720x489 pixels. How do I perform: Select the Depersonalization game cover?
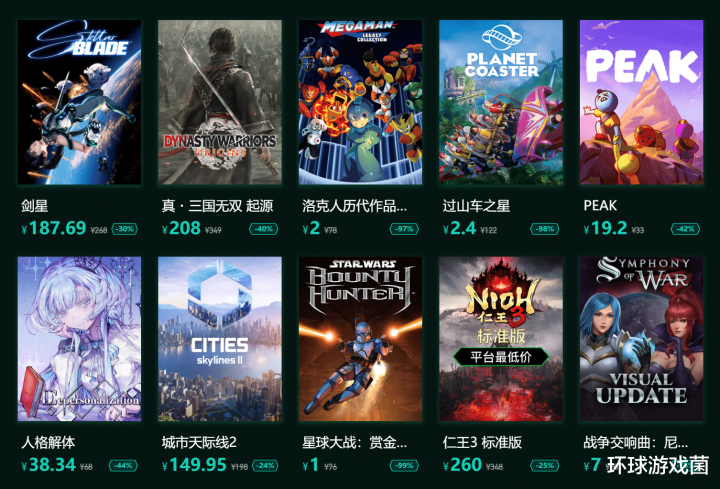coord(79,339)
